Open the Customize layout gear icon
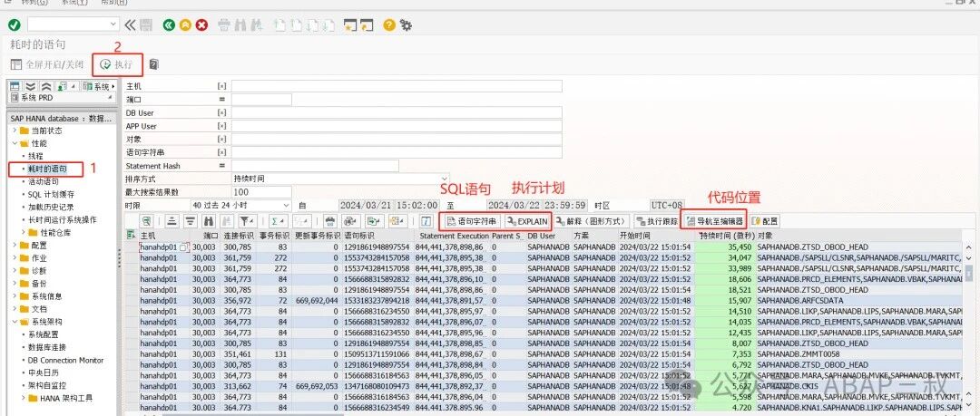Viewport: 980px width, 416px height. point(407,25)
